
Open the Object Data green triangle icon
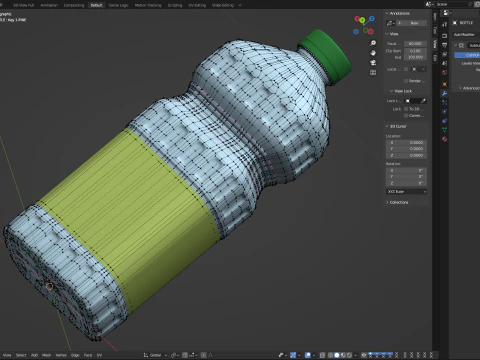tap(444, 130)
